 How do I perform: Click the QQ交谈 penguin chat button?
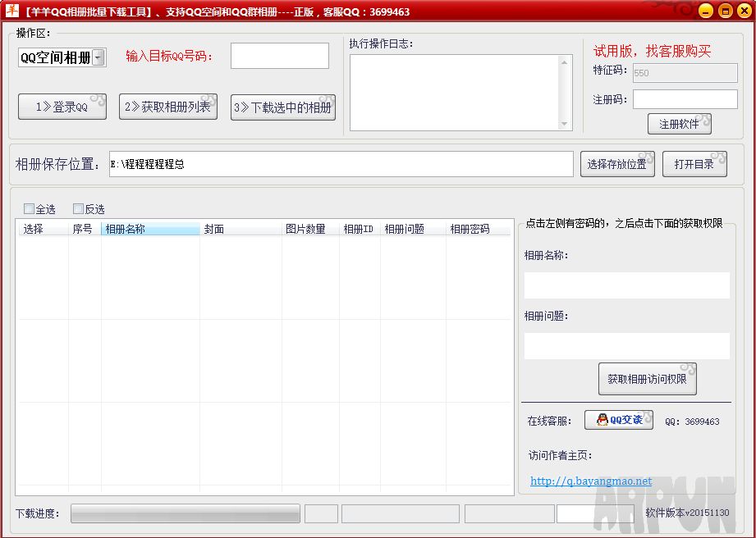619,420
